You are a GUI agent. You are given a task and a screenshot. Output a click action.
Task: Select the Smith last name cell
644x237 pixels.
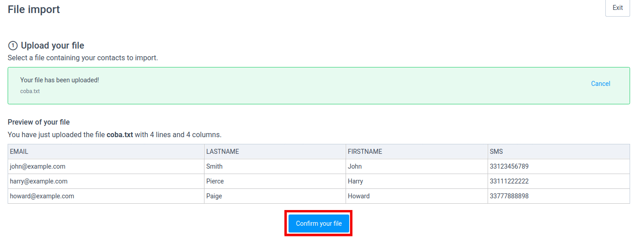tap(214, 166)
